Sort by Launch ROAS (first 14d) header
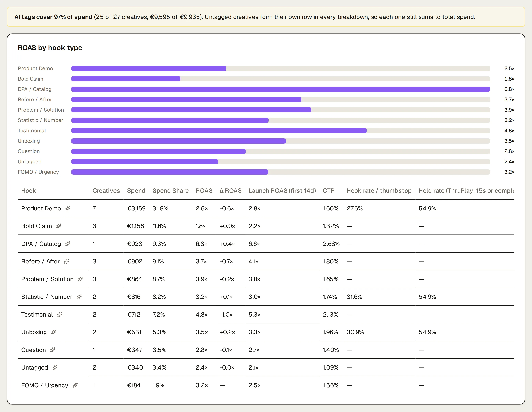This screenshot has width=532, height=412. coord(282,190)
